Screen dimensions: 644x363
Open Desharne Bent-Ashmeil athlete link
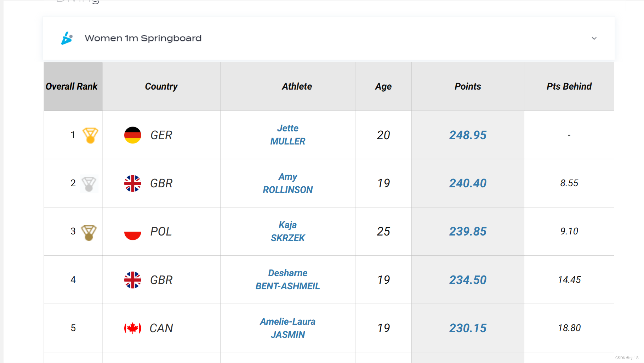[x=287, y=280]
